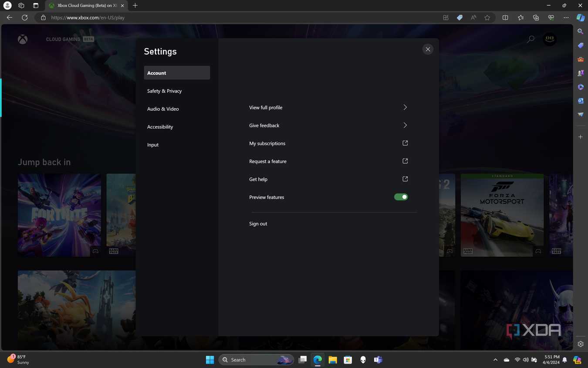The image size is (588, 368).
Task: Open Edge Collections icon
Action: pos(536,17)
